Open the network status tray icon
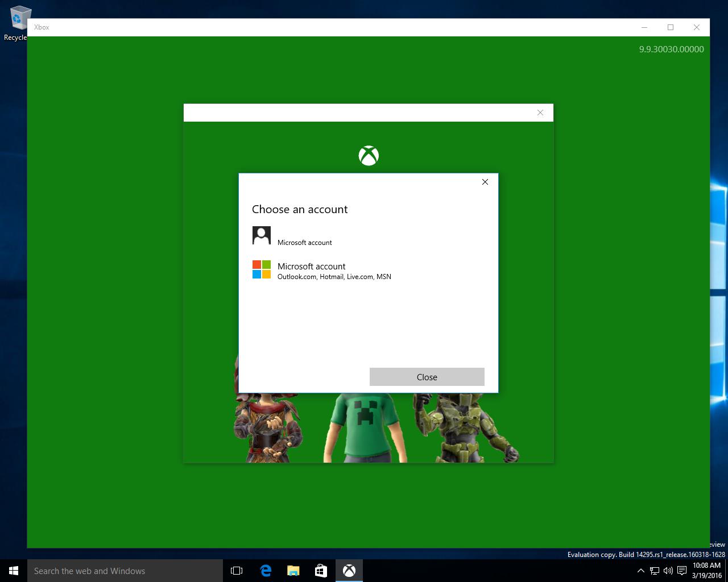 655,571
